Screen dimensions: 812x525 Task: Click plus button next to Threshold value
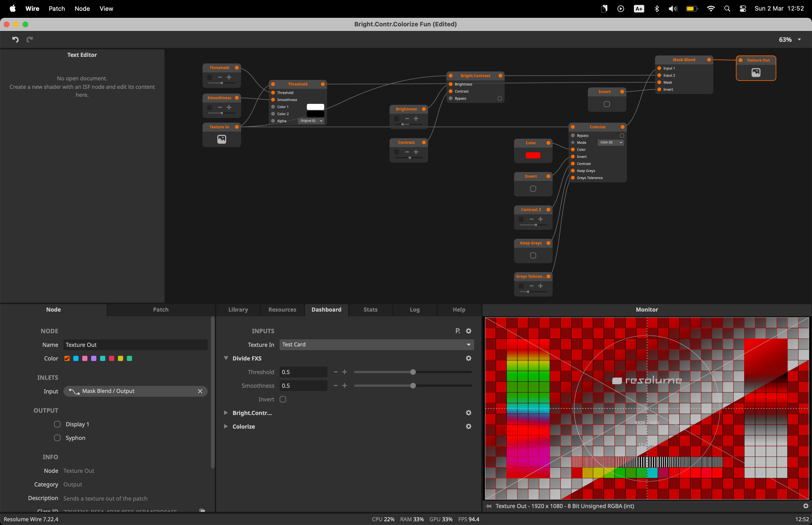pyautogui.click(x=344, y=372)
